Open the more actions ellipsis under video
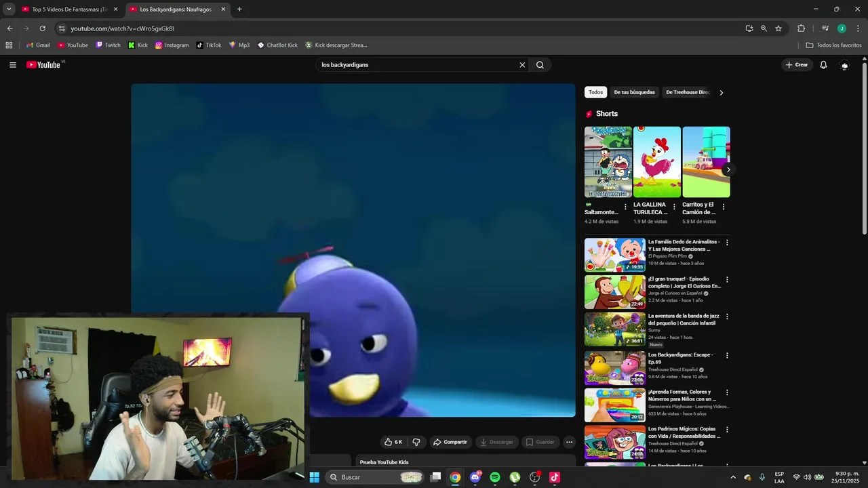 coord(570,442)
